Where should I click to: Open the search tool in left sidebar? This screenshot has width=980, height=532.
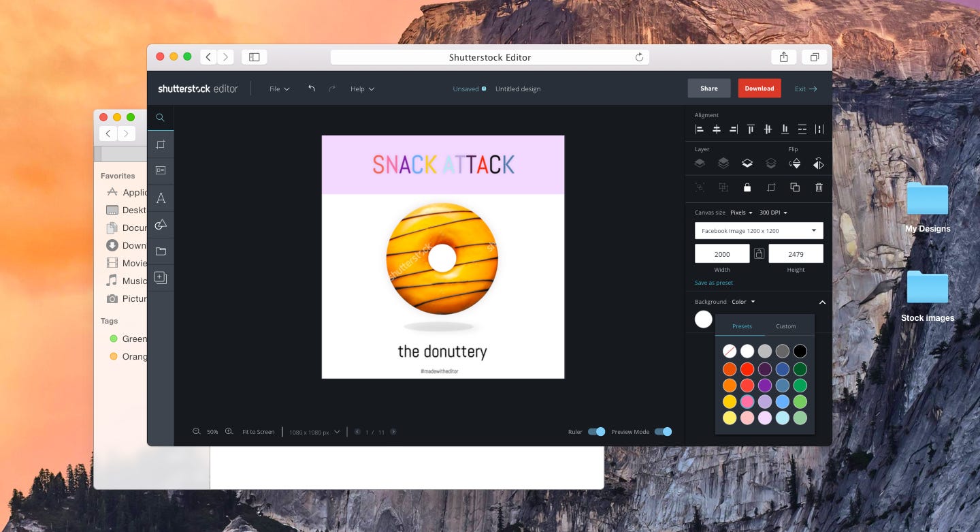[161, 117]
